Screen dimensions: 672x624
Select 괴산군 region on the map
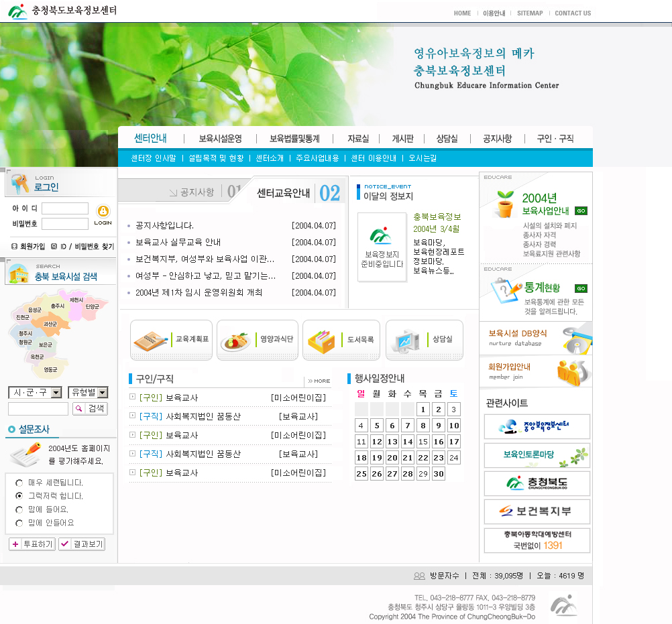[50, 324]
